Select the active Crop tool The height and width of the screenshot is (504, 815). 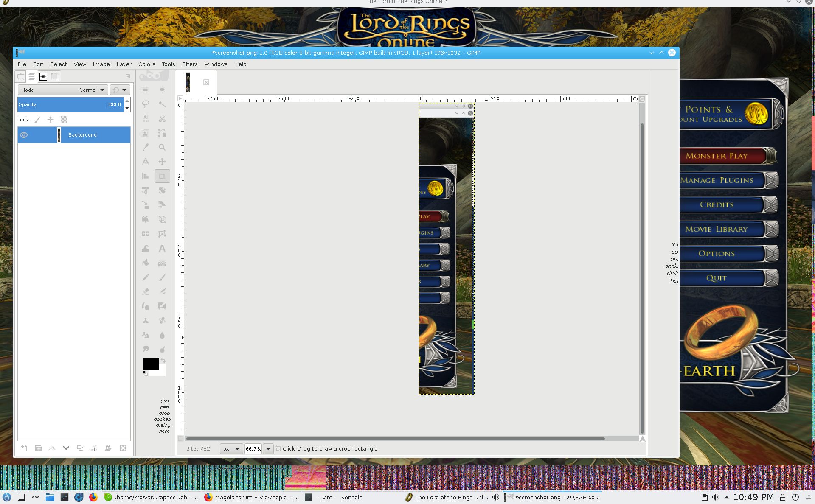pyautogui.click(x=162, y=176)
